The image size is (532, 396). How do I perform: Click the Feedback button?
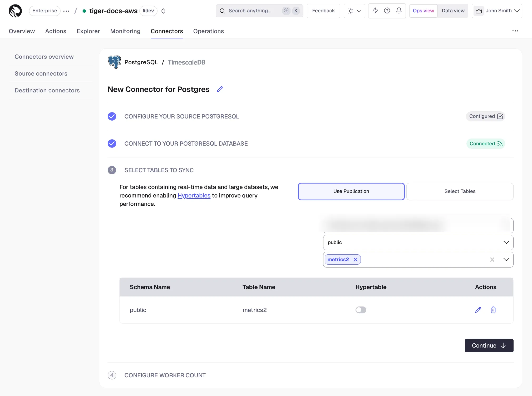(323, 11)
